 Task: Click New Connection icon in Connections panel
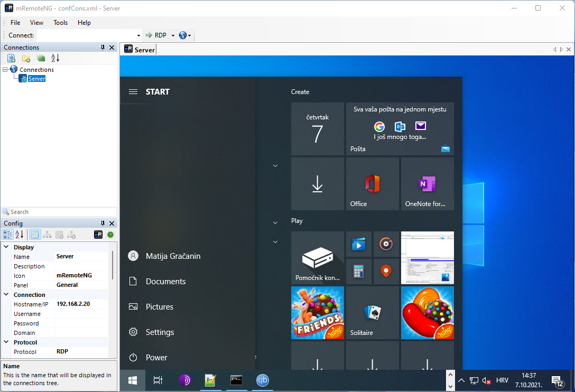[x=12, y=58]
